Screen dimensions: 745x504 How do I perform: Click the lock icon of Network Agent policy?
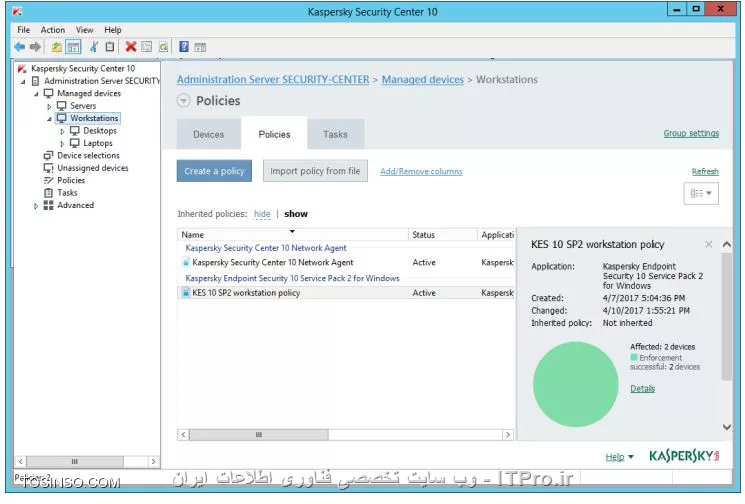pyautogui.click(x=186, y=262)
